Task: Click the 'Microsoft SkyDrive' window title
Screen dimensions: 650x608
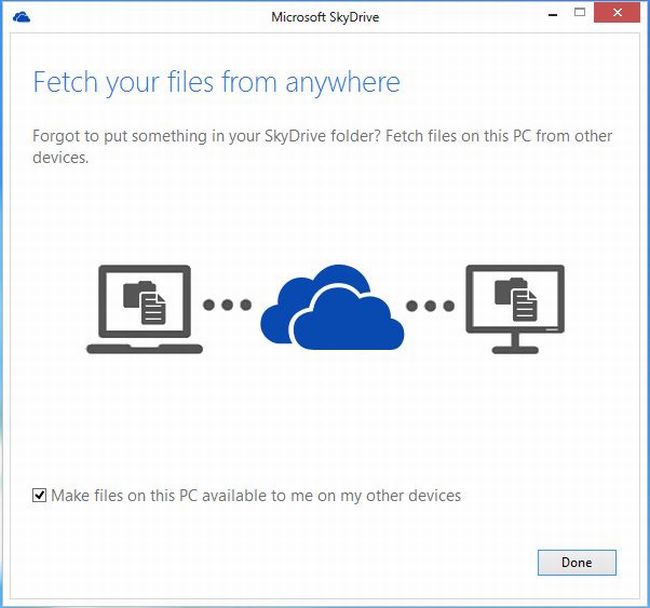Action: [325, 17]
